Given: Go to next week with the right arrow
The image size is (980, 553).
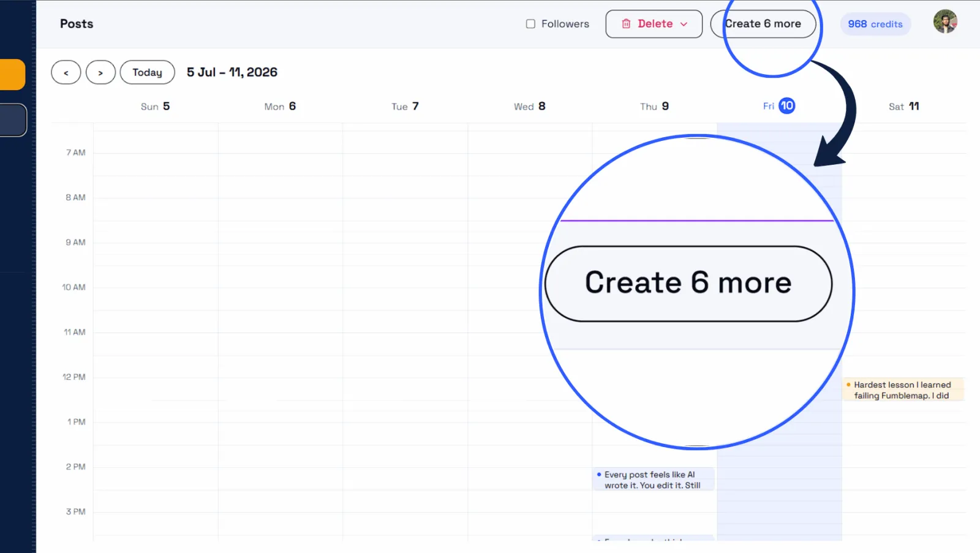Looking at the screenshot, I should tap(100, 72).
